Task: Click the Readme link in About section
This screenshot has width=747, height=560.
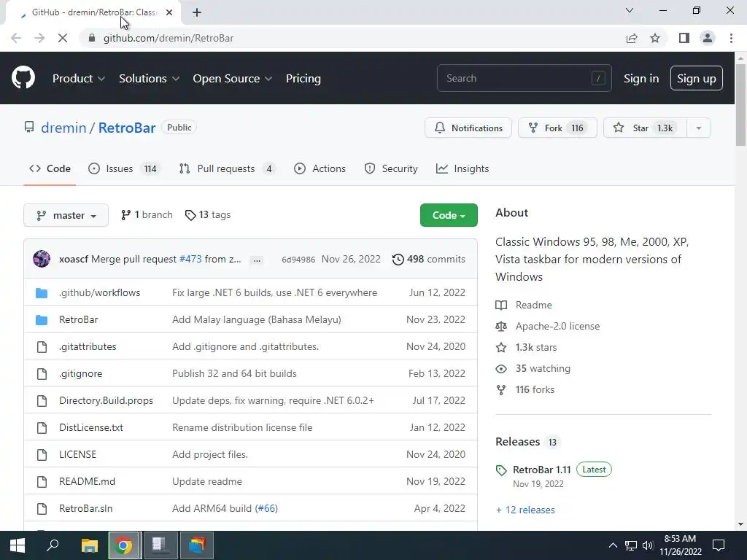Action: pyautogui.click(x=533, y=305)
